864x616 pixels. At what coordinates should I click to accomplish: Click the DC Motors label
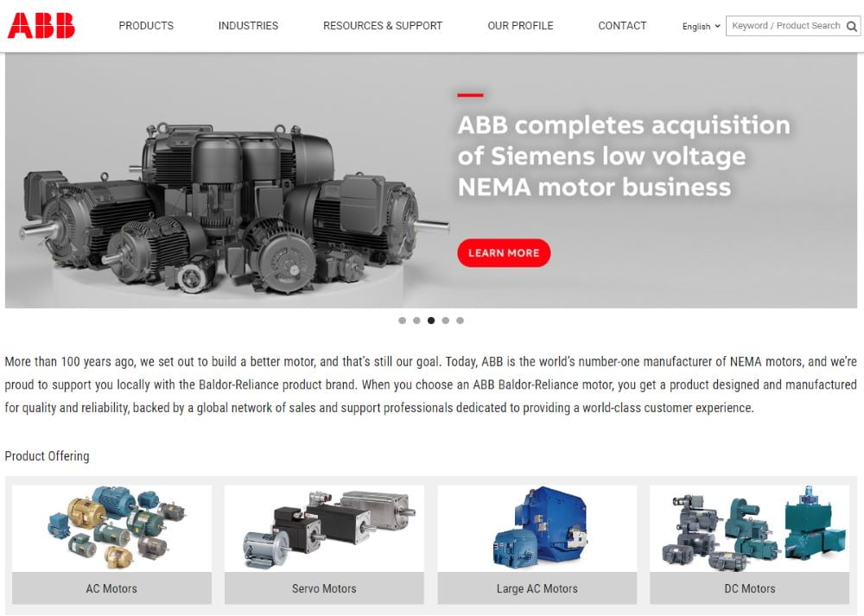[x=749, y=588]
